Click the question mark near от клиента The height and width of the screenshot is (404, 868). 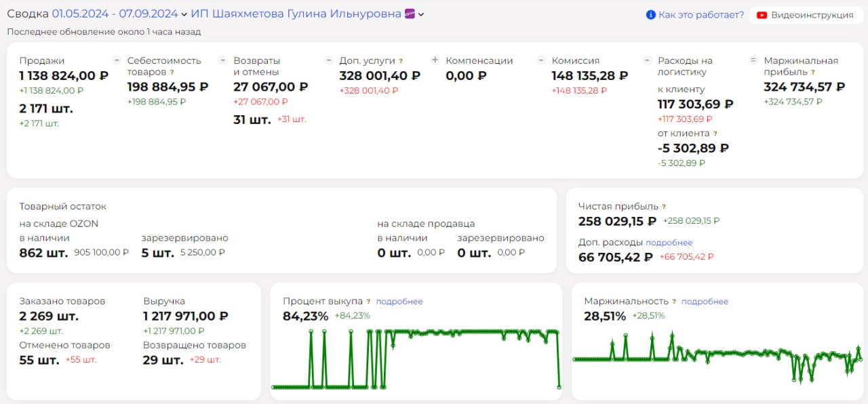coord(715,134)
